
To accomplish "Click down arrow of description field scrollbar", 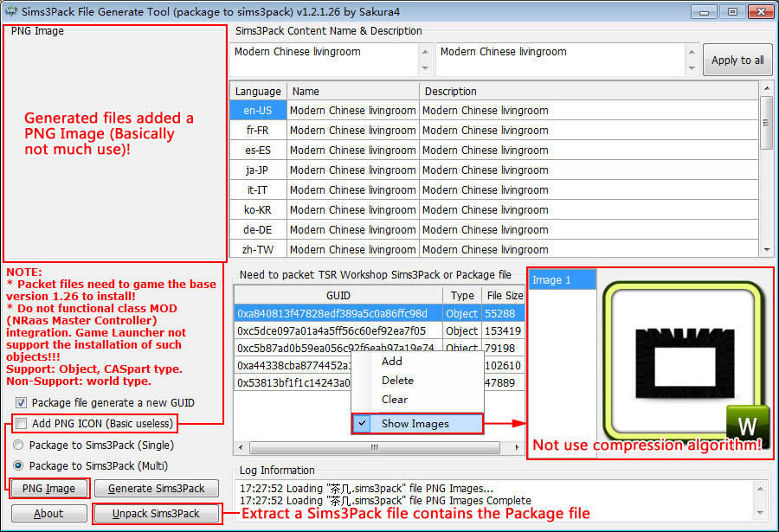I will click(692, 68).
